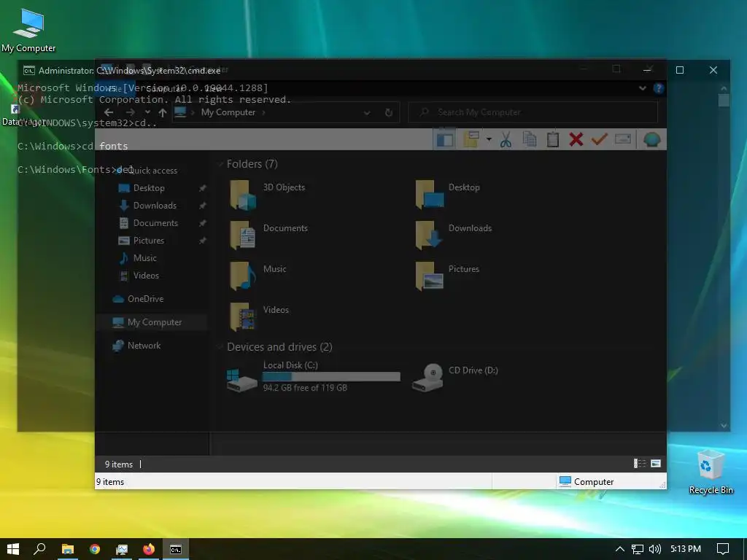Maximize the cmd.exe window

[680, 70]
